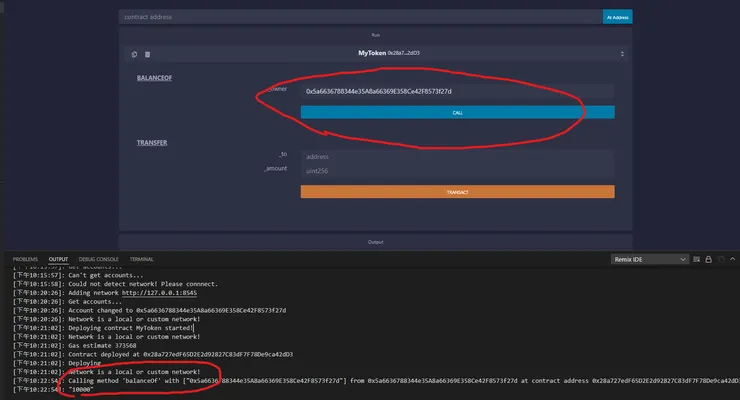Clear the output panel log

696,259
